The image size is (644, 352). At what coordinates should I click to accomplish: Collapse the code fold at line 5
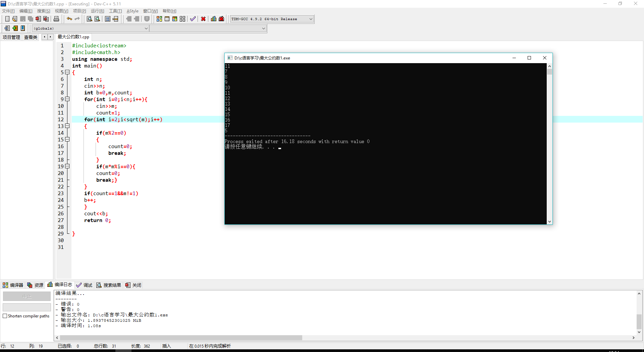[x=67, y=72]
